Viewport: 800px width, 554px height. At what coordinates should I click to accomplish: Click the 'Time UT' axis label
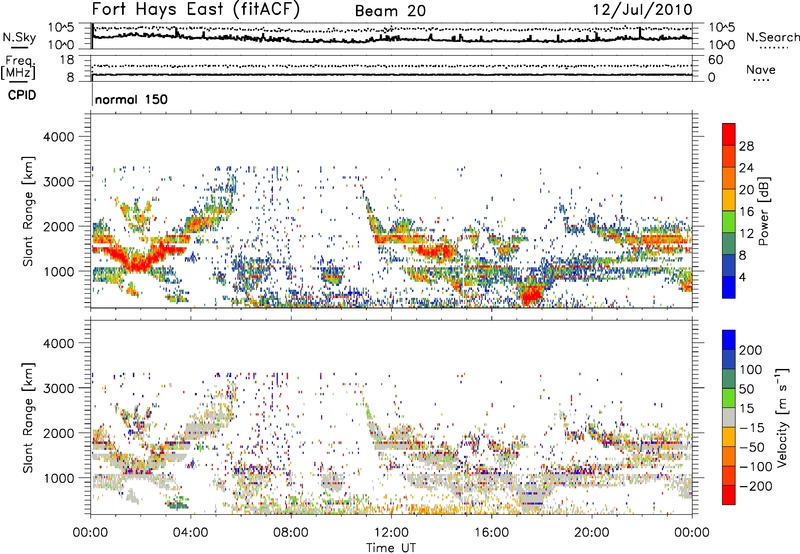[391, 548]
